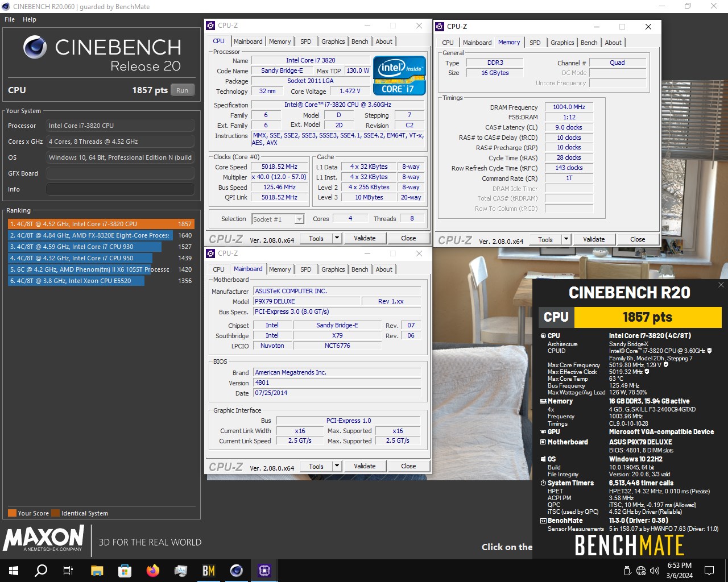Click the empty GFX Board field
Image resolution: width=728 pixels, height=582 pixels.
click(x=120, y=173)
